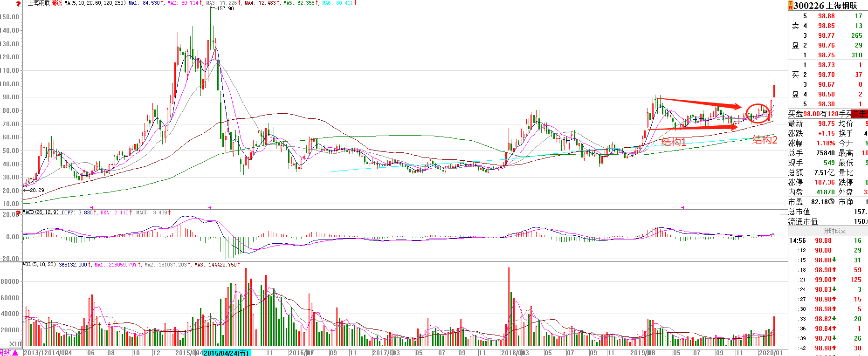Viewport: 868px width, 356px height.
Task: Click the 80000 volume axis label
Action: coord(10,281)
